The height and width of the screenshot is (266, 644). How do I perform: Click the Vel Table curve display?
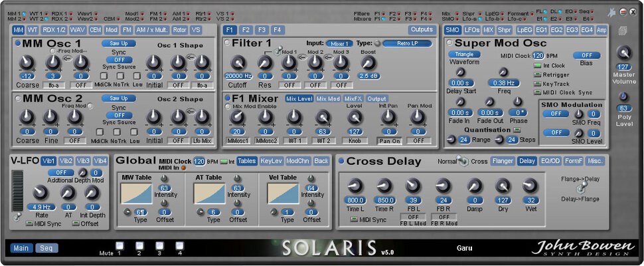tap(283, 194)
